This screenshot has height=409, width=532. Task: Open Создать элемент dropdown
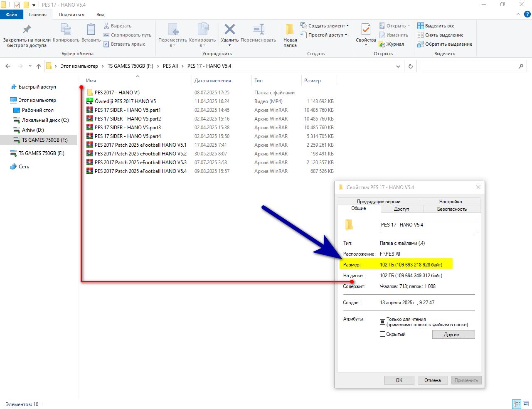pos(325,26)
